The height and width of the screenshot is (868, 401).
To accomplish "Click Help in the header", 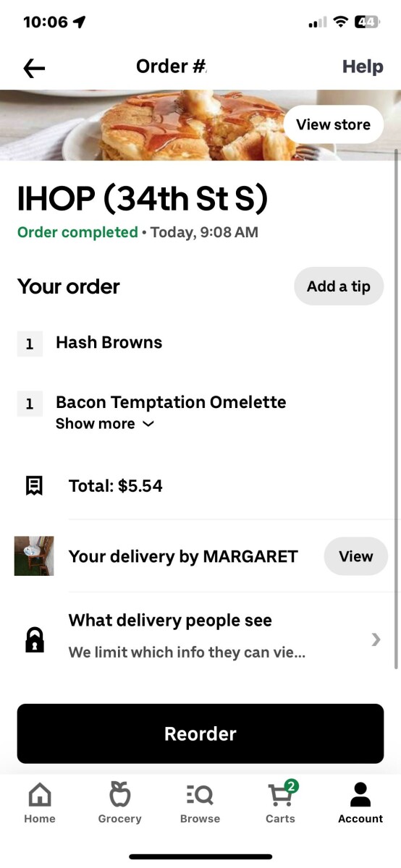I will point(363,67).
